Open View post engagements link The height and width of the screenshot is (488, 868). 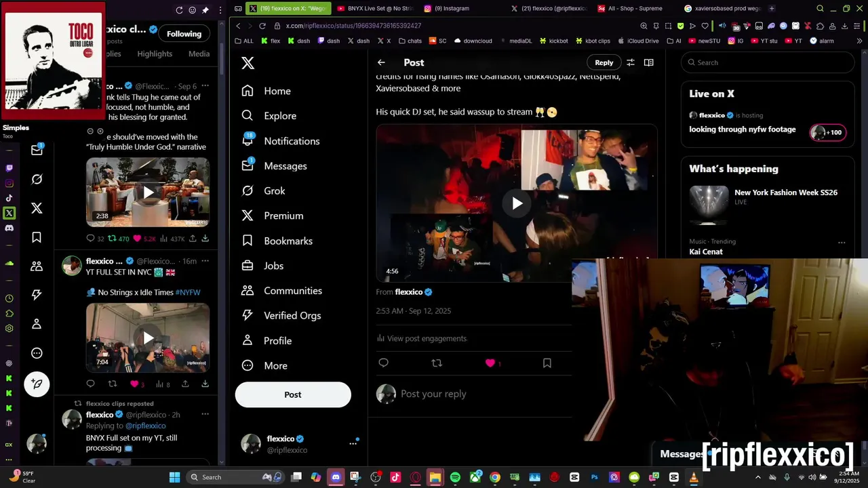(x=421, y=338)
